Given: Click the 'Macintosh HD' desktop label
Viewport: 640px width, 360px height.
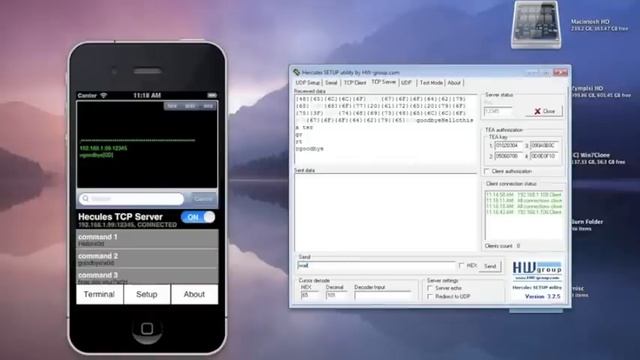Looking at the screenshot, I should [590, 22].
